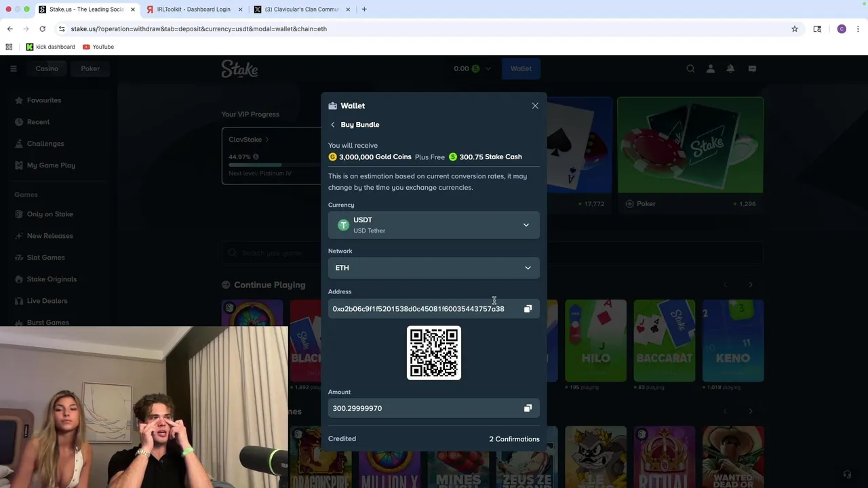Copy the ETH deposit address
The width and height of the screenshot is (868, 488).
(528, 309)
